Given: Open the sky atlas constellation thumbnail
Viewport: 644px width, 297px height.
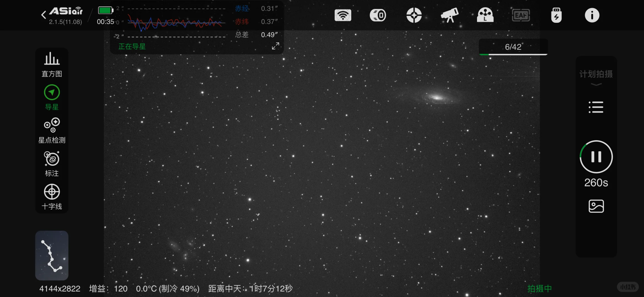Looking at the screenshot, I should pos(52,255).
